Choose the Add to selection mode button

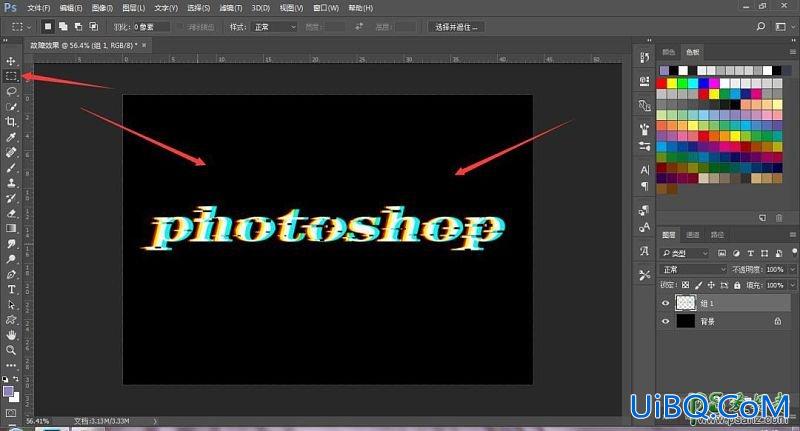pos(63,27)
